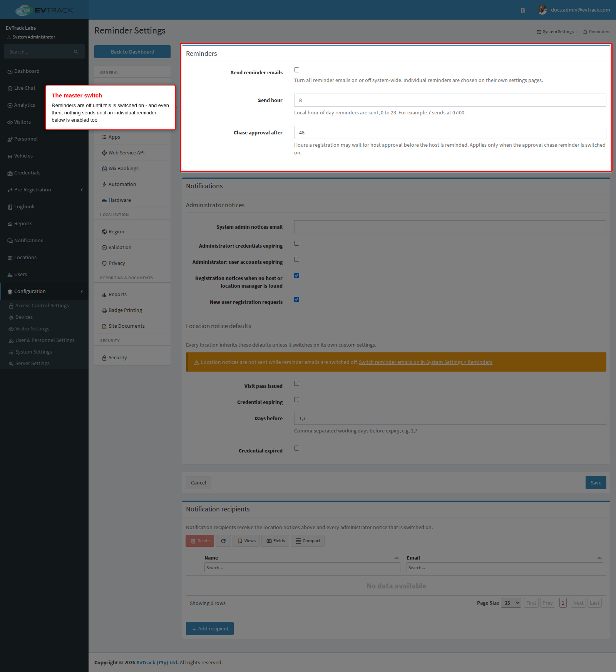
Task: Switch the table to Compact view
Action: tap(308, 541)
